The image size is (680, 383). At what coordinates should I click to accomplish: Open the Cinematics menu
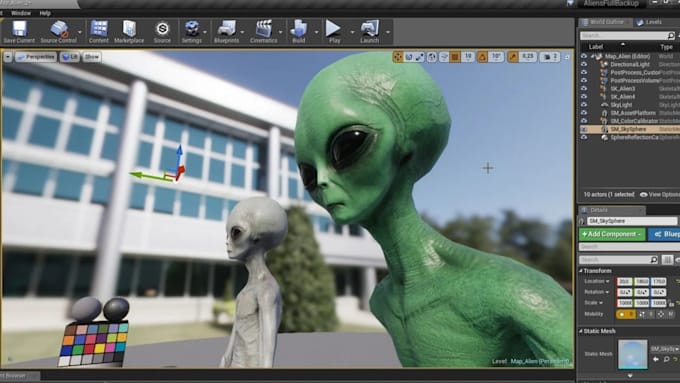pyautogui.click(x=264, y=32)
